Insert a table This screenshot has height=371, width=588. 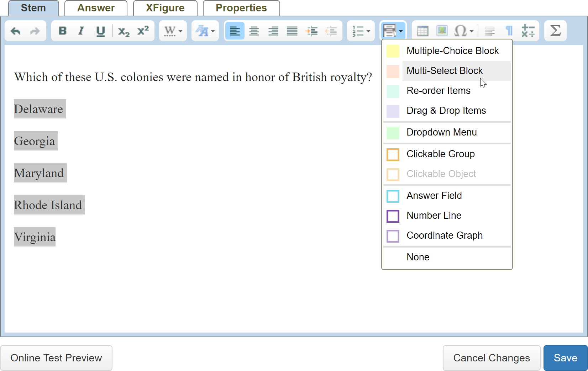pyautogui.click(x=422, y=31)
